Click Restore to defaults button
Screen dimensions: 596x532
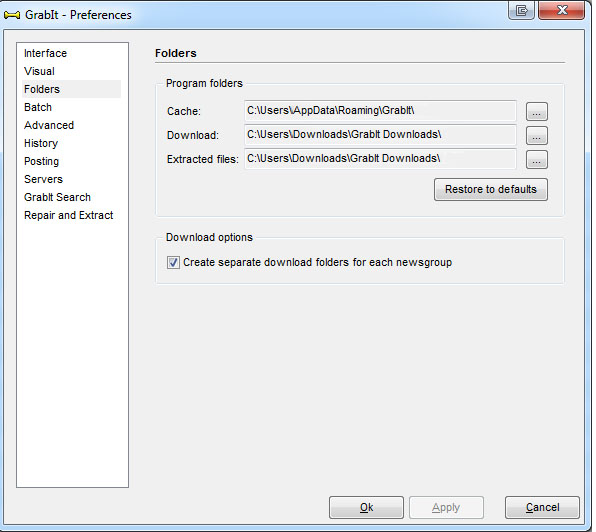click(x=491, y=189)
